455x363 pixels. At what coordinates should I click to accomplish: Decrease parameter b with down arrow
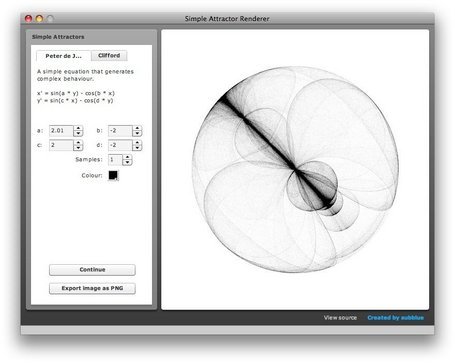click(137, 133)
